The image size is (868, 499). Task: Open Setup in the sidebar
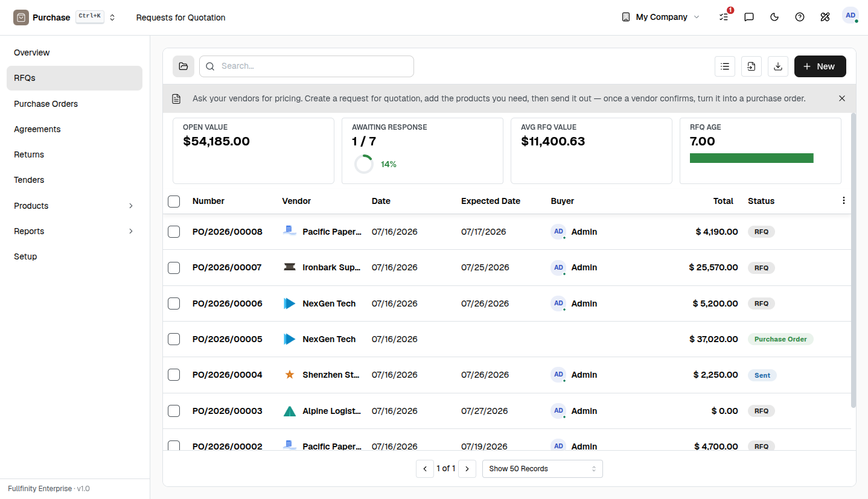click(x=74, y=256)
